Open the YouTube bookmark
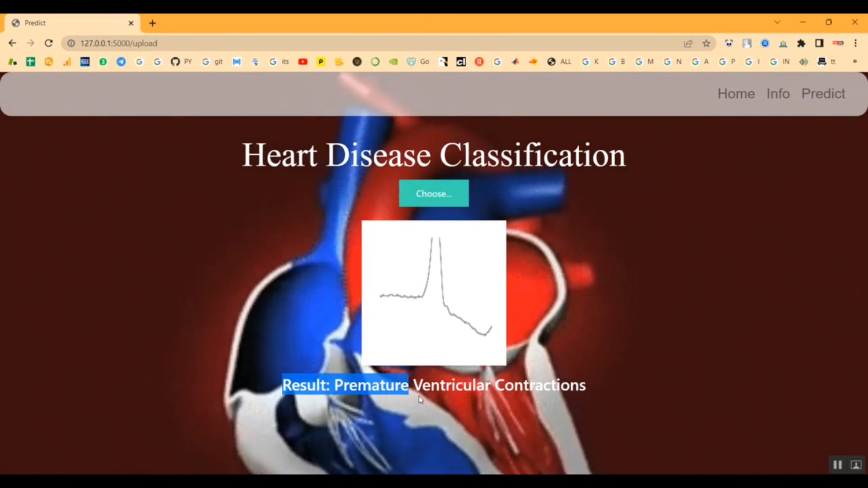868x488 pixels. (303, 61)
